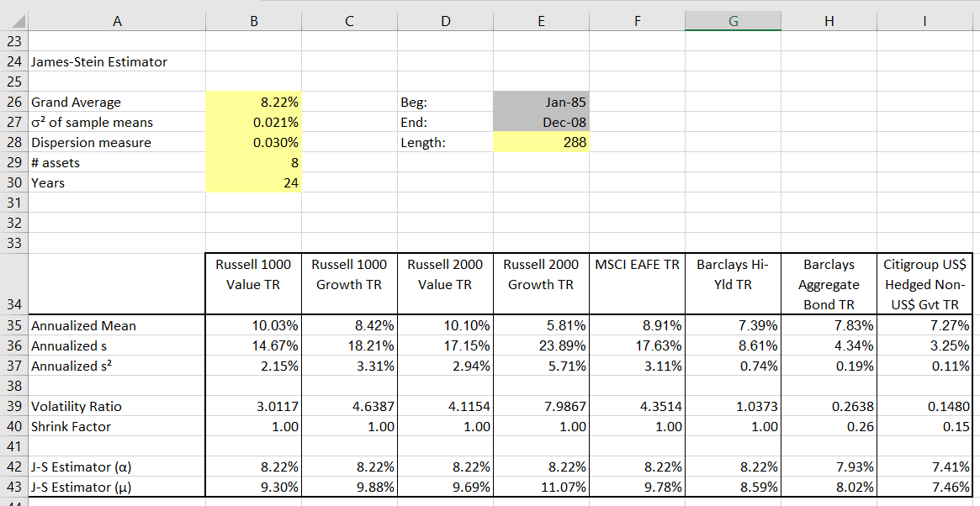Click the Dec-08 End date cell
This screenshot has height=506, width=980.
click(541, 122)
